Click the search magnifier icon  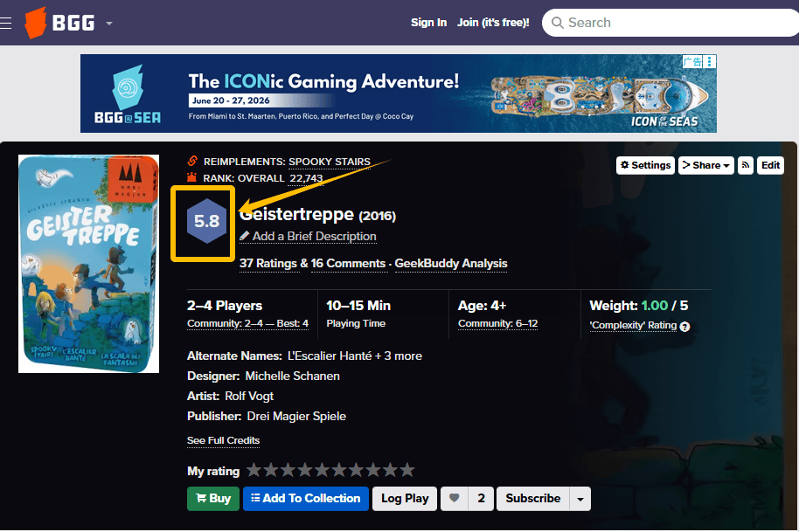557,23
